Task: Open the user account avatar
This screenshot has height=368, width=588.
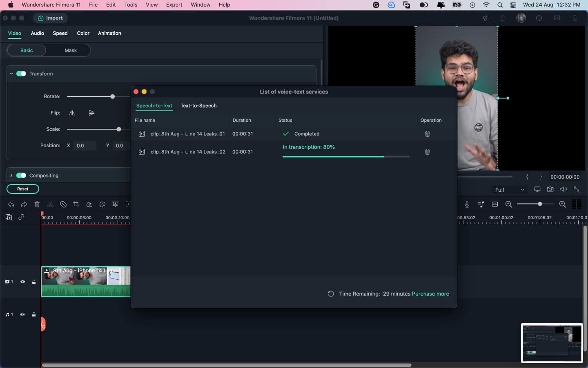Action: [521, 18]
